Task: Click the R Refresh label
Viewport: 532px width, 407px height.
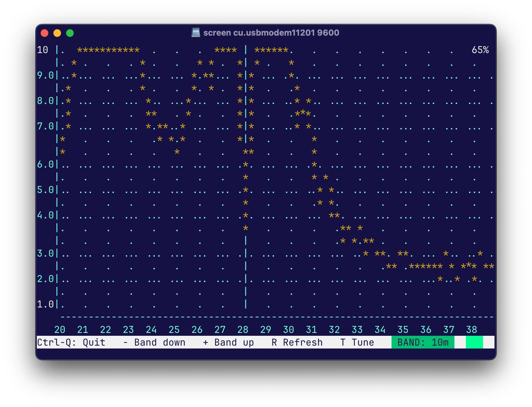Action: (297, 342)
